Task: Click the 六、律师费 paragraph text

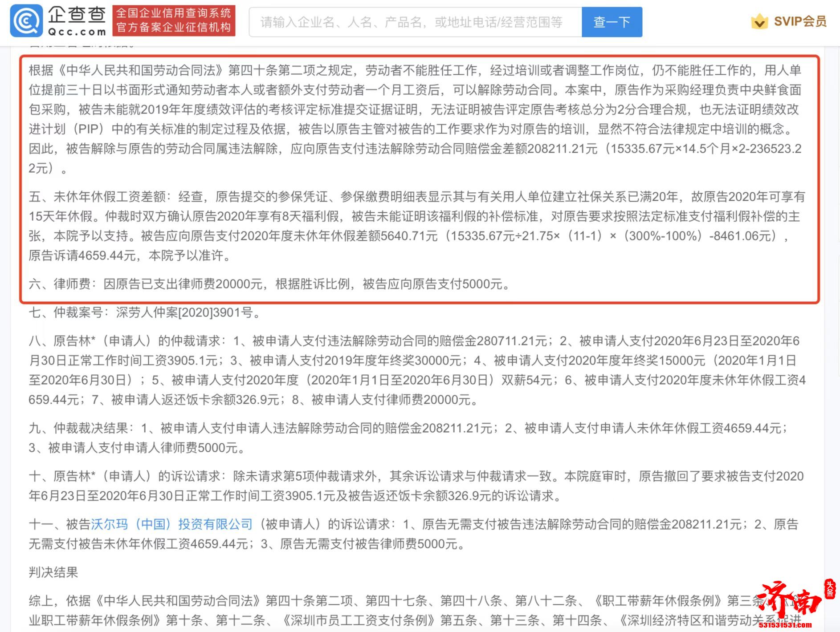Action: (267, 284)
